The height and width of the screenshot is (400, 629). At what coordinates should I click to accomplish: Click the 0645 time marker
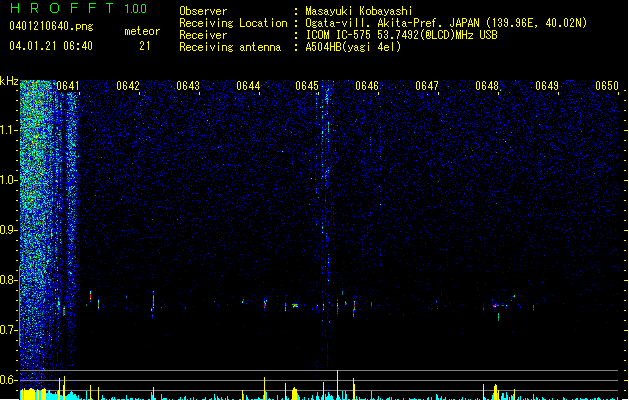[x=307, y=86]
